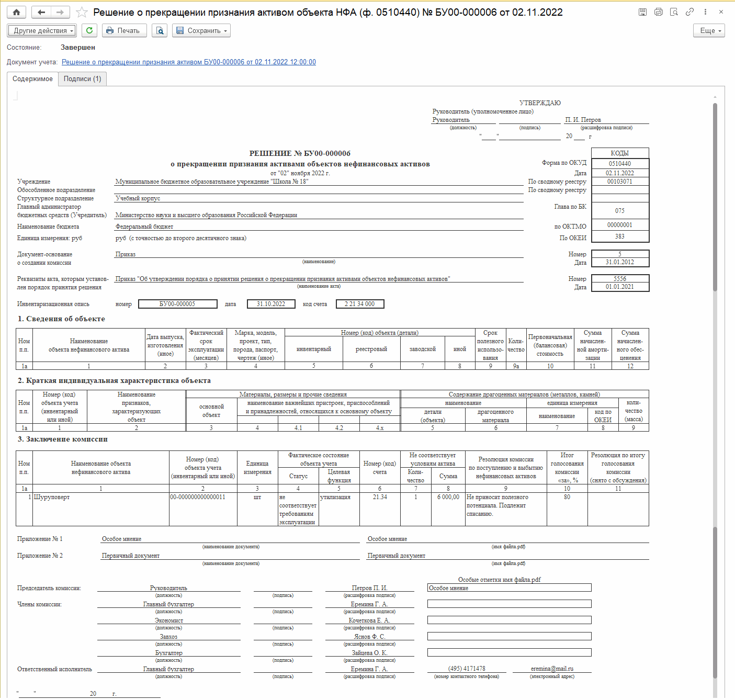Screen dimensions: 735x700
Task: Expand the Сохранить dropdown
Action: [x=201, y=30]
